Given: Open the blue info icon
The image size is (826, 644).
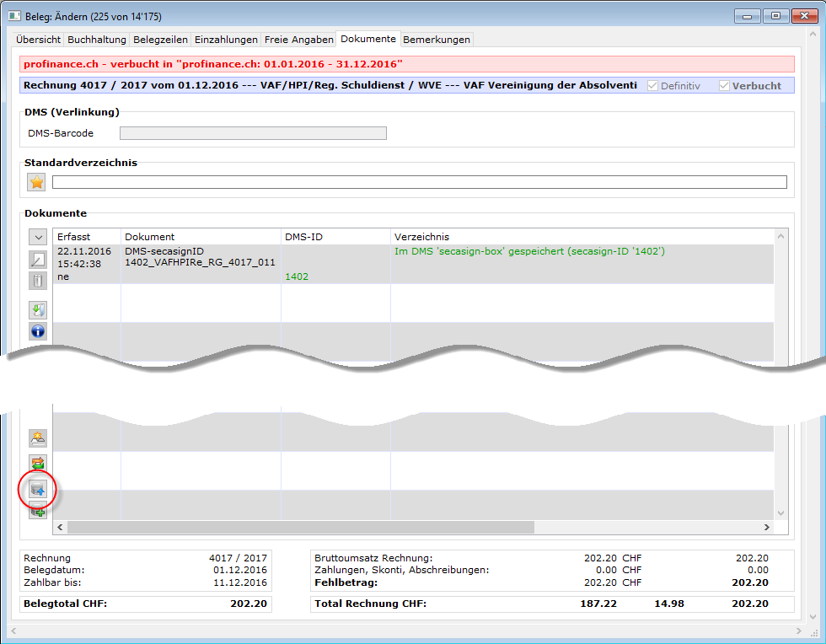Looking at the screenshot, I should pos(37,330).
